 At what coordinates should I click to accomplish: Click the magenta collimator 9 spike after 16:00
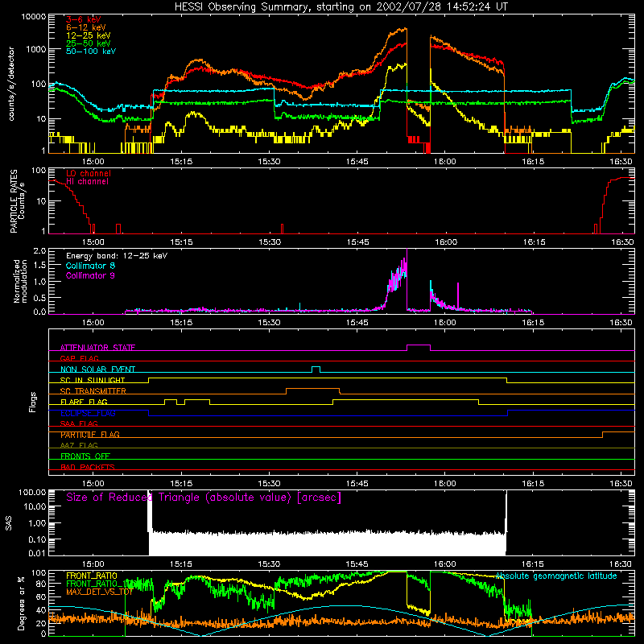coord(458,295)
